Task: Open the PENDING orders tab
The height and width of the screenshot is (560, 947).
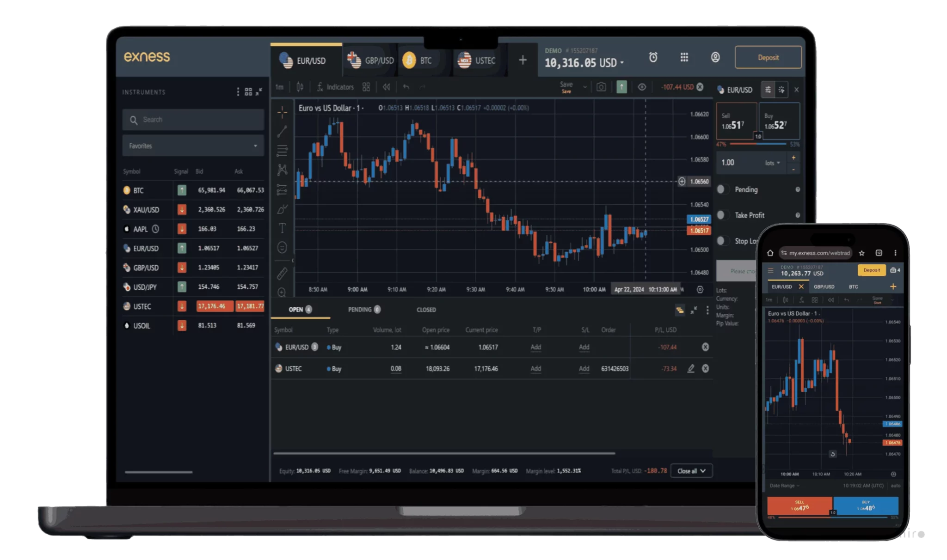Action: 364,310
